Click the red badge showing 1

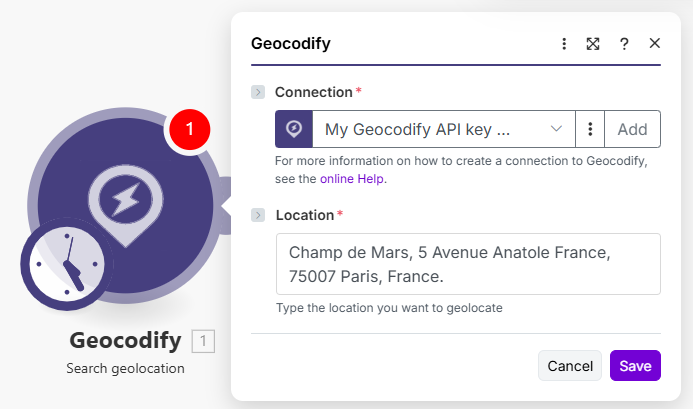tap(190, 128)
